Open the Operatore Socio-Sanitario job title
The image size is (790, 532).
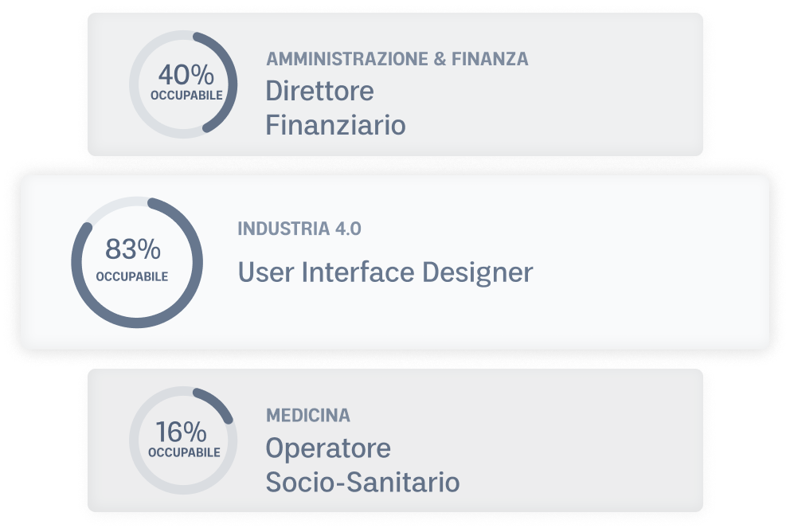(362, 464)
